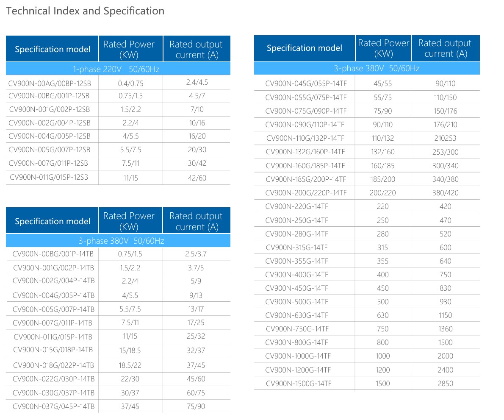Select model CV900N-011G/015P-12SB

(49, 177)
